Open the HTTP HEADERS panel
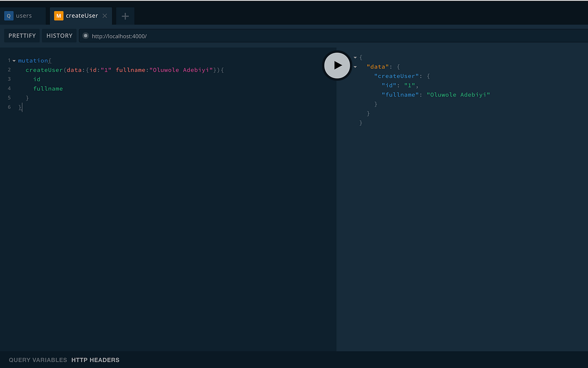 click(95, 360)
